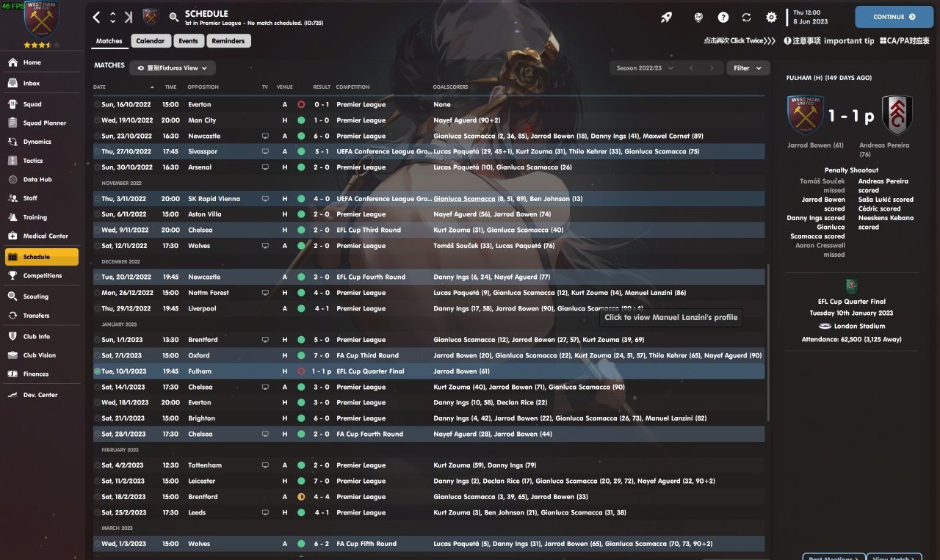Click the Fulham crest in match summary
The image size is (940, 560).
click(x=897, y=115)
